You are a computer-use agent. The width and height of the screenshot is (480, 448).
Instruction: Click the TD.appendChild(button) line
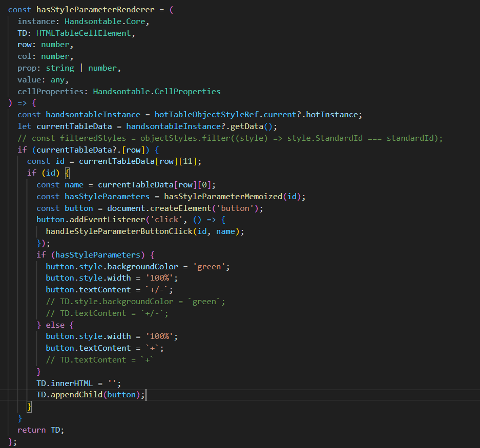[x=91, y=395]
